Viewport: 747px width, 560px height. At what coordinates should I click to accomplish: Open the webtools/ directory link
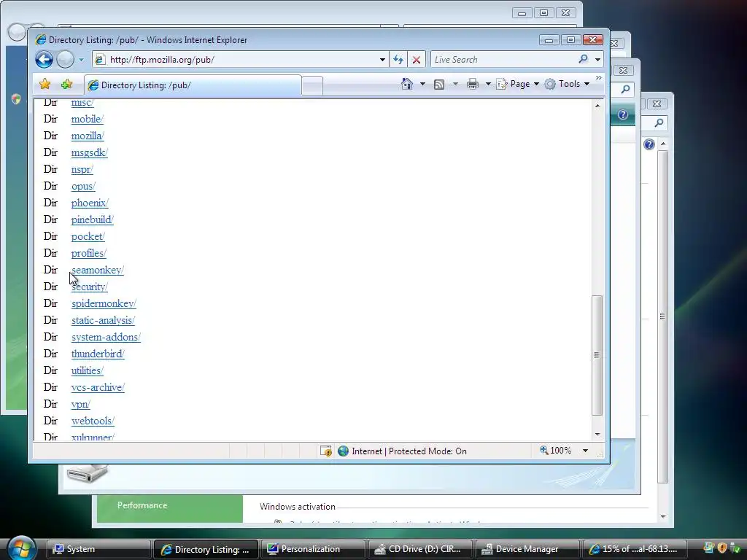pos(93,421)
